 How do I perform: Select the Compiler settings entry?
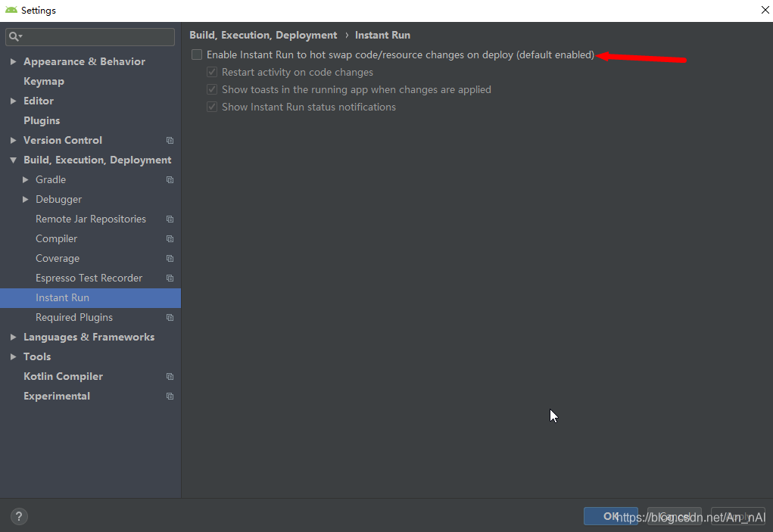click(56, 239)
